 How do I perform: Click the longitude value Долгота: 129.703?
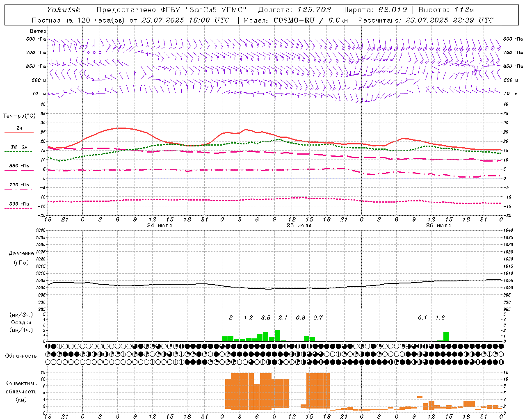tap(294, 10)
